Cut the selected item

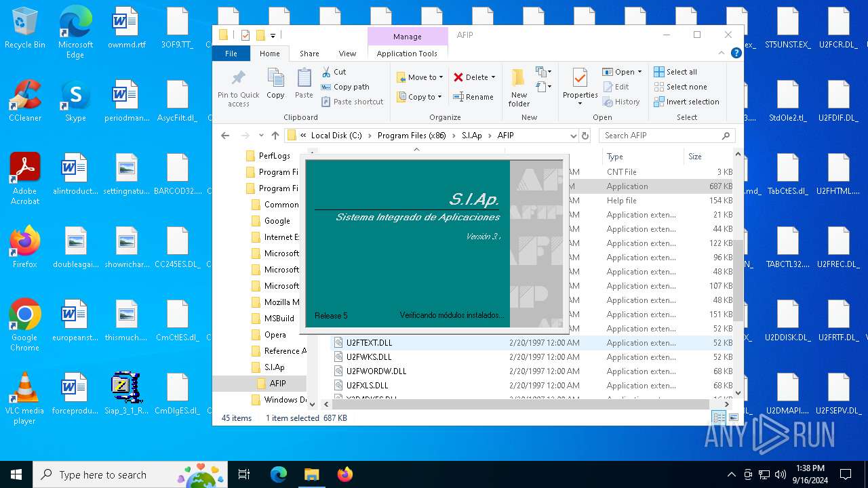[x=334, y=72]
